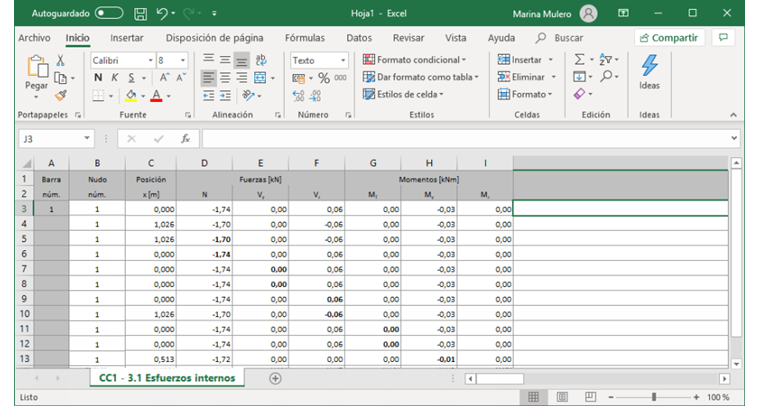Image resolution: width=760 pixels, height=406 pixels.
Task: Click the Increase Indent icon
Action: click(x=225, y=95)
